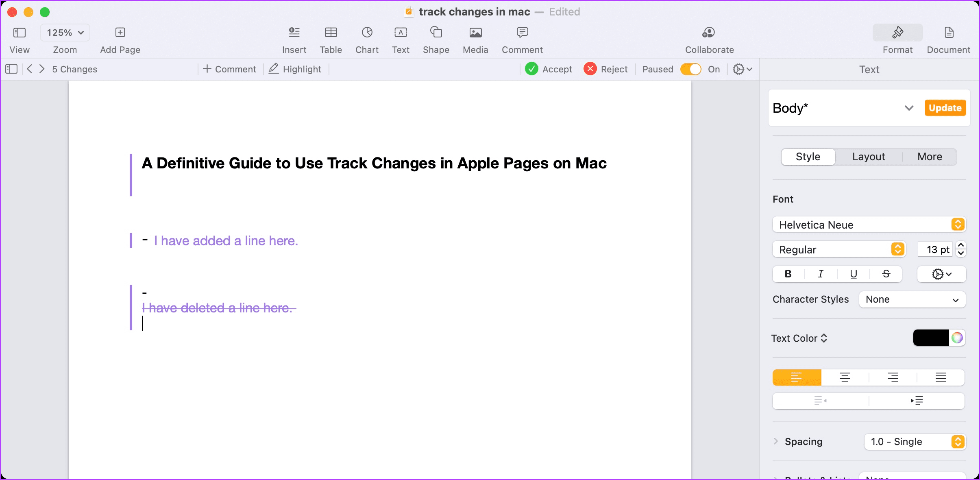Screen dimensions: 980x480
Task: Open the View sidebar menu icon
Action: click(19, 33)
